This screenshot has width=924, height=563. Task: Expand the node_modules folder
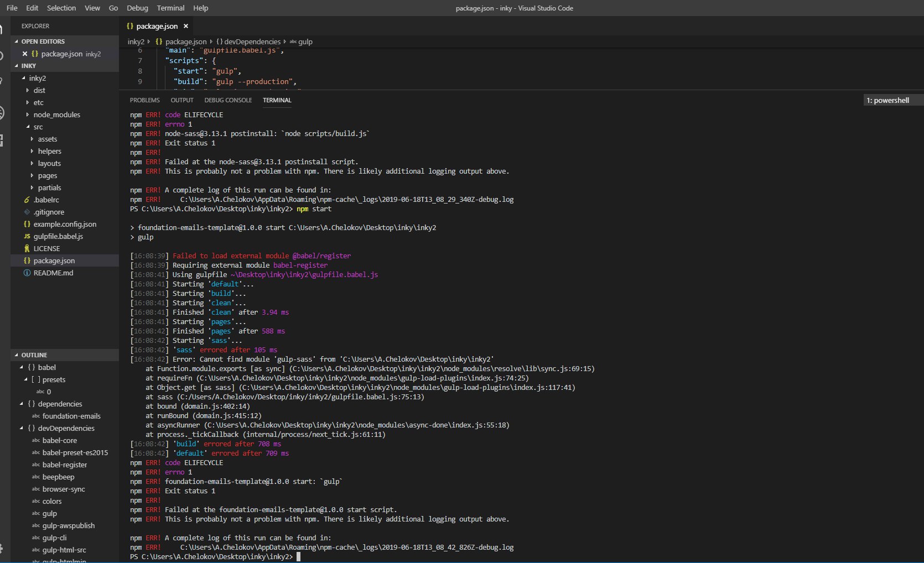click(28, 114)
